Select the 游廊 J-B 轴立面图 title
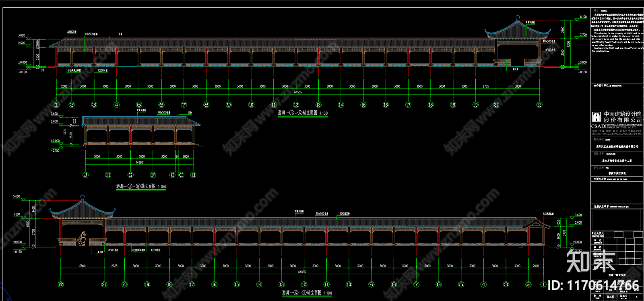This screenshot has width=644, height=301. pyautogui.click(x=141, y=186)
